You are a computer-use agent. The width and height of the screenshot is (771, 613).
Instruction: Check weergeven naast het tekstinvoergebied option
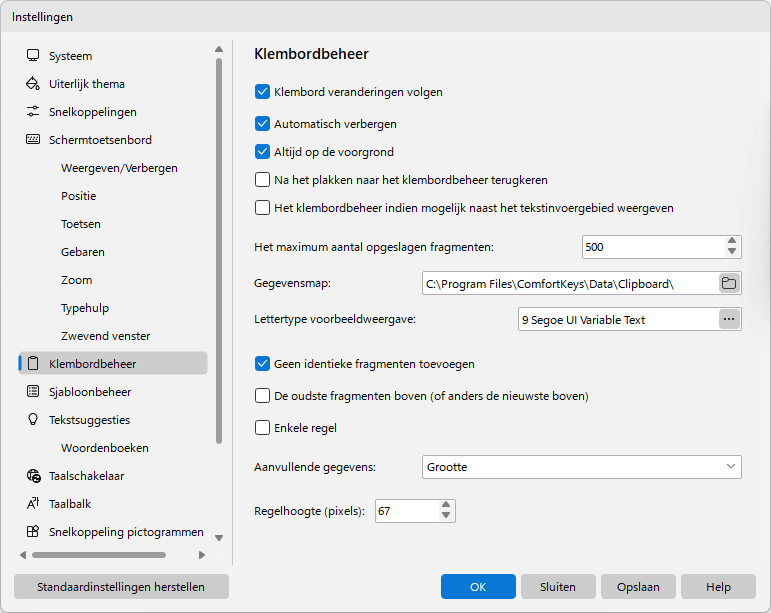pyautogui.click(x=262, y=208)
